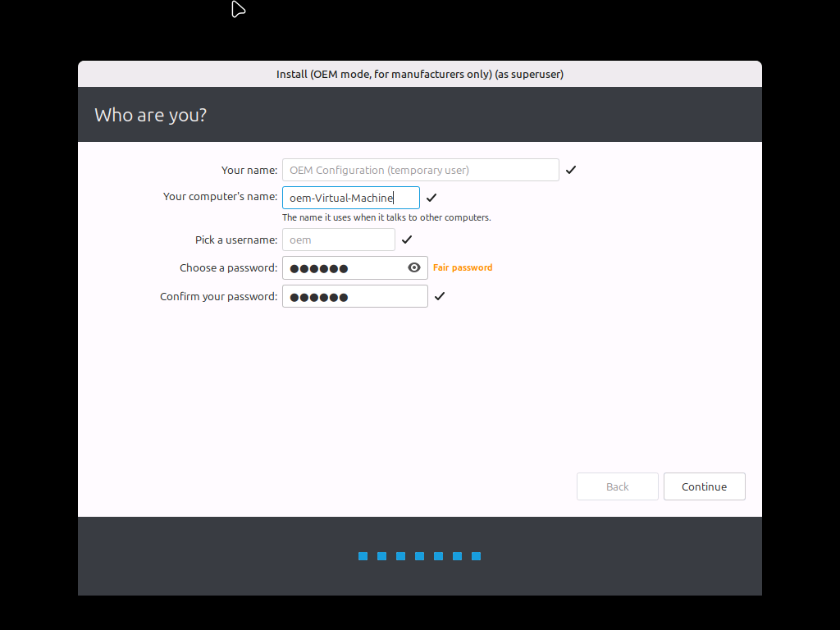Click inside the computer's name field
Screen dimensions: 840x630
(x=350, y=198)
